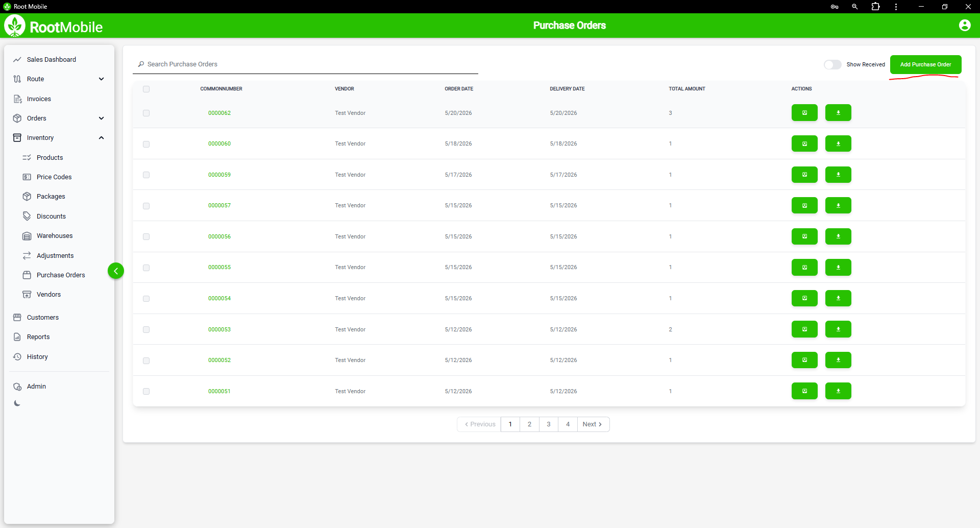The image size is (980, 528).
Task: Open purchase order 0000052 link
Action: point(219,360)
